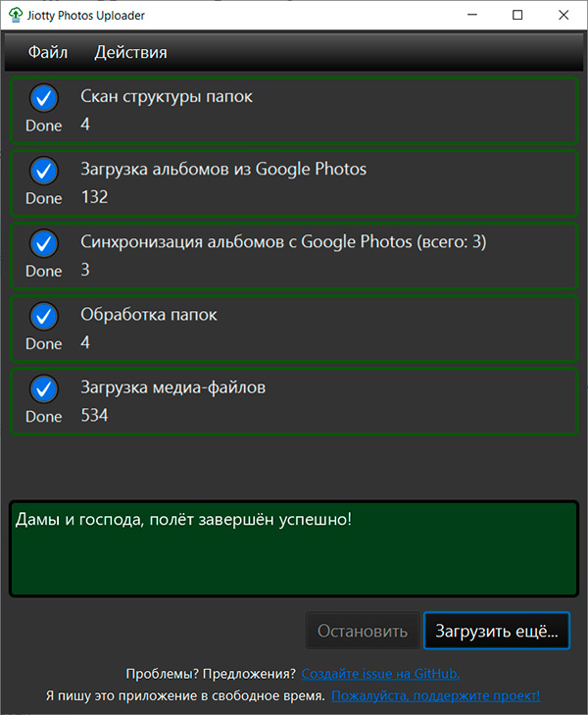Click the checkmark icon for Загрузка альбомов из Google Photos
Screen dimensions: 588x715
[x=43, y=170]
